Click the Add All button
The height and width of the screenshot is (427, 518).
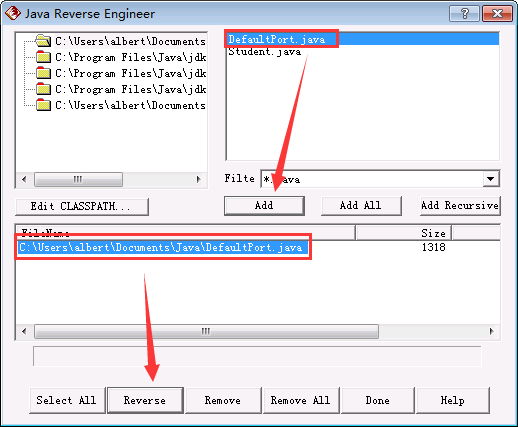361,205
